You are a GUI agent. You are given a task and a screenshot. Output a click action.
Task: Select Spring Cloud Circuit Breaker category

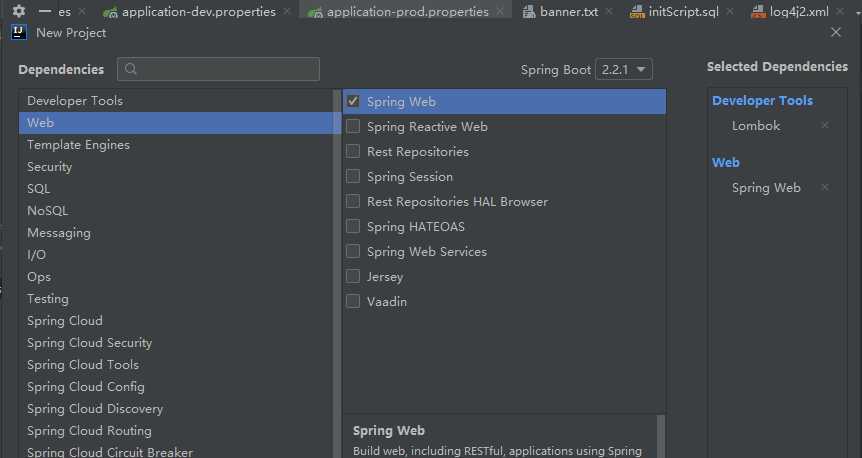(x=177, y=451)
